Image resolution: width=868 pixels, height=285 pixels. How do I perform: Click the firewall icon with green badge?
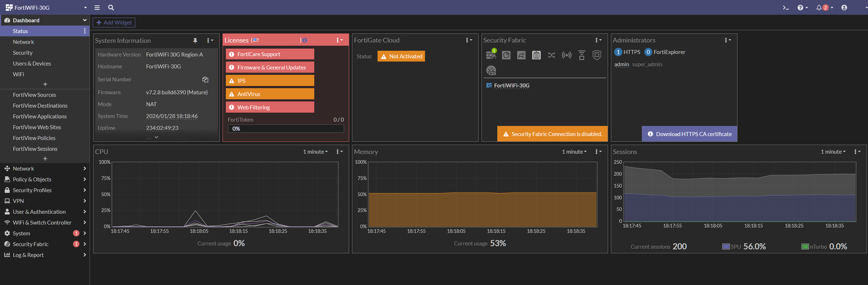coord(491,55)
